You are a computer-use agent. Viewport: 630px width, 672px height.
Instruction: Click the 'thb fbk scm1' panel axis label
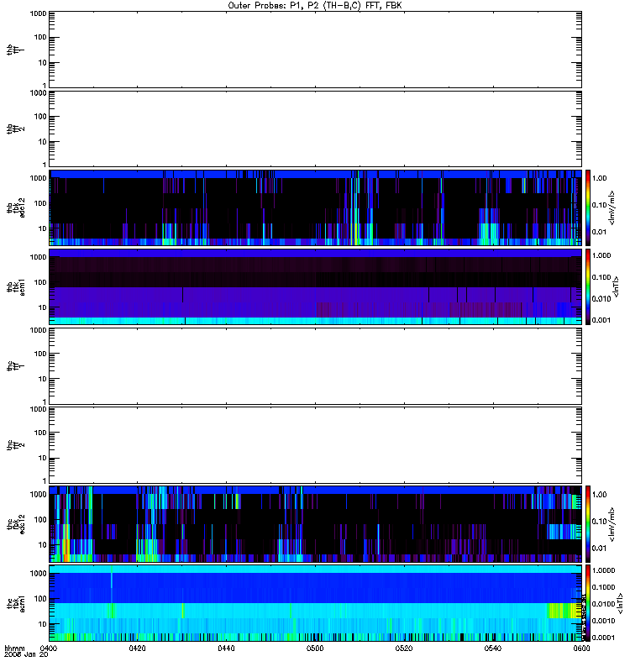(15, 286)
